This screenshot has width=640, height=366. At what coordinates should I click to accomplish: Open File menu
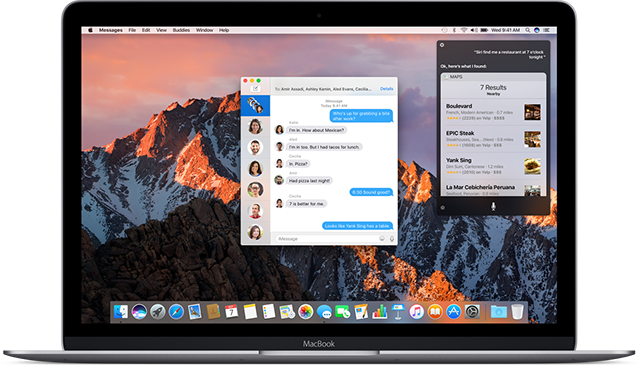tap(132, 30)
